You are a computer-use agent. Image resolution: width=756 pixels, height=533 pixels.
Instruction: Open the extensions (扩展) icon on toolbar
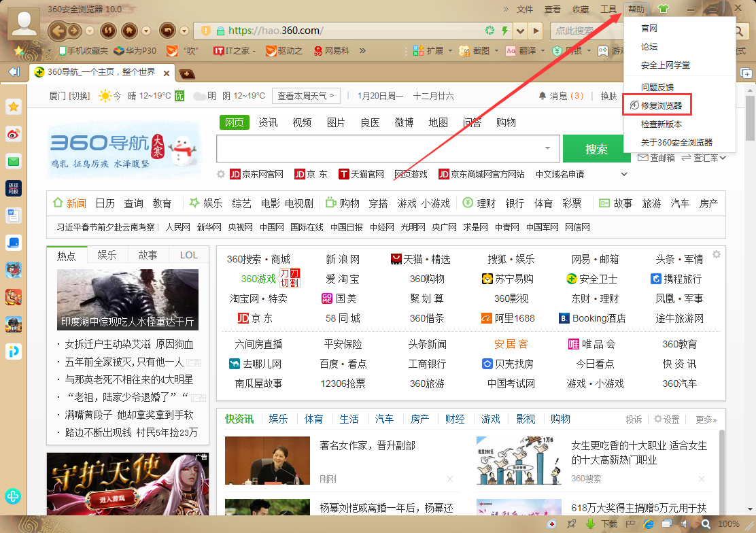(x=417, y=51)
